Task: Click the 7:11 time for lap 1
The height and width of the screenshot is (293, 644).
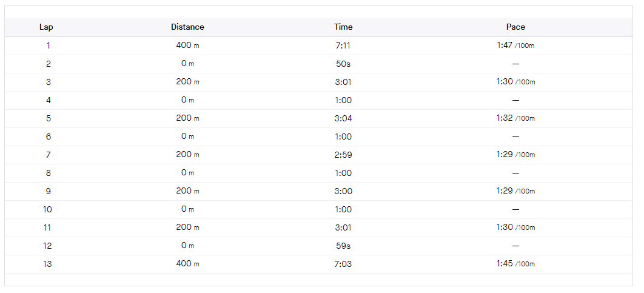Action: [343, 45]
